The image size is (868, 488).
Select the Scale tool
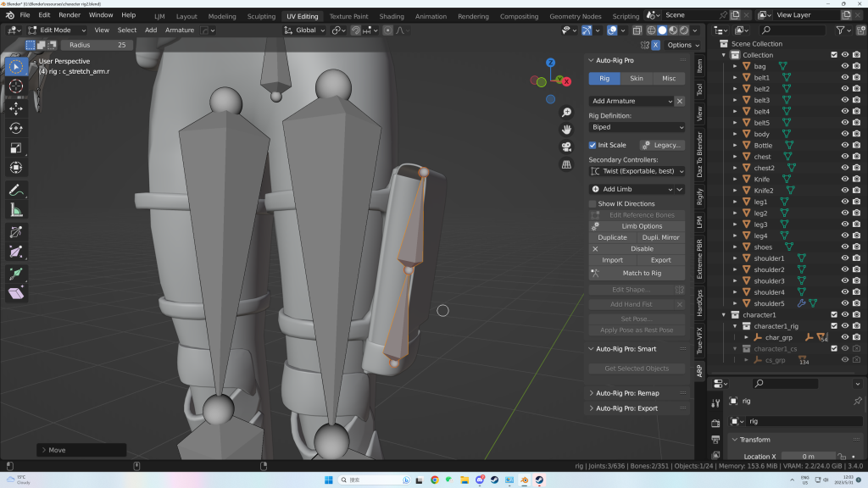(x=16, y=147)
